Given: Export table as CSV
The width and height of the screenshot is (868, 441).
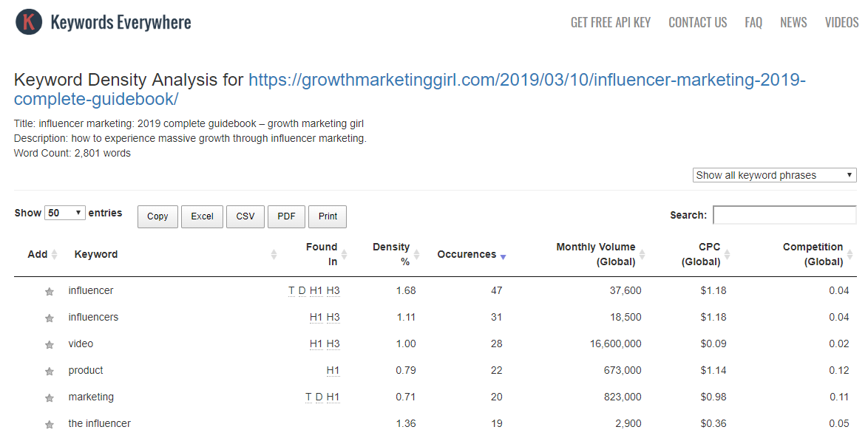Looking at the screenshot, I should 245,216.
